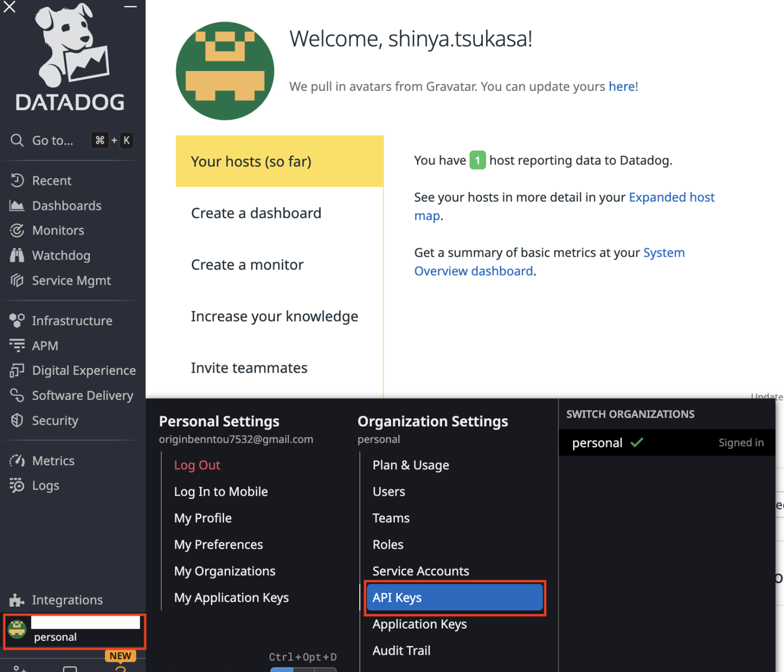The image size is (784, 672).
Task: Select the Monitors icon in the sidebar
Action: point(17,230)
